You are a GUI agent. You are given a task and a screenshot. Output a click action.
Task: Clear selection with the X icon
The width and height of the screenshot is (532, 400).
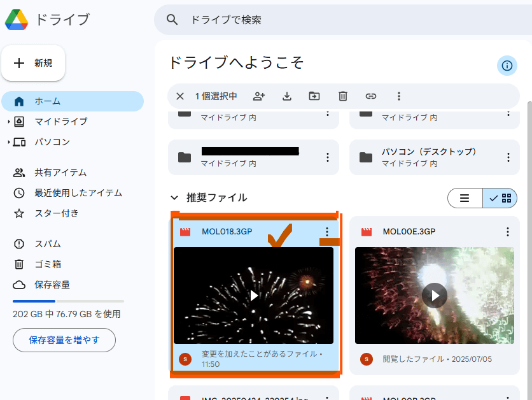tap(180, 96)
